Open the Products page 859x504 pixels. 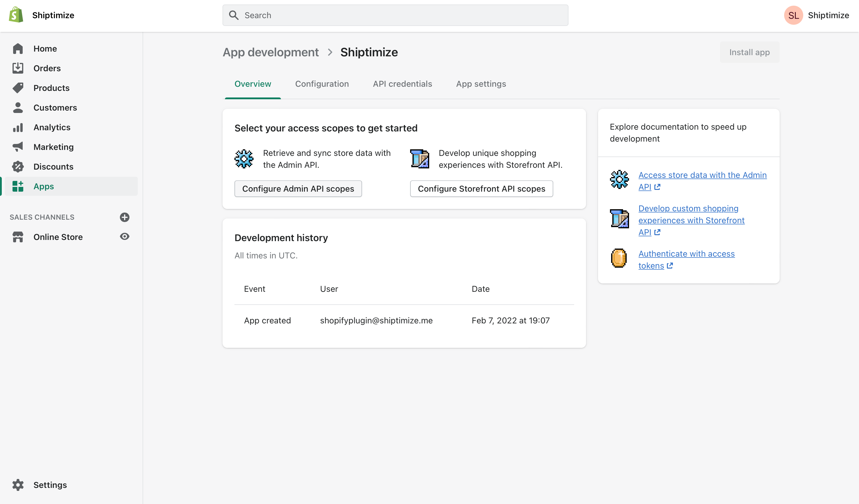tap(71, 88)
